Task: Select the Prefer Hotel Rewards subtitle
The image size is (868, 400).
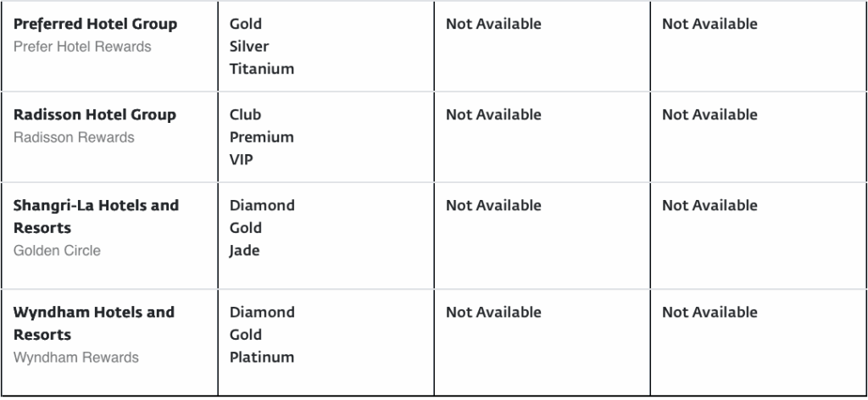Action: coord(82,47)
